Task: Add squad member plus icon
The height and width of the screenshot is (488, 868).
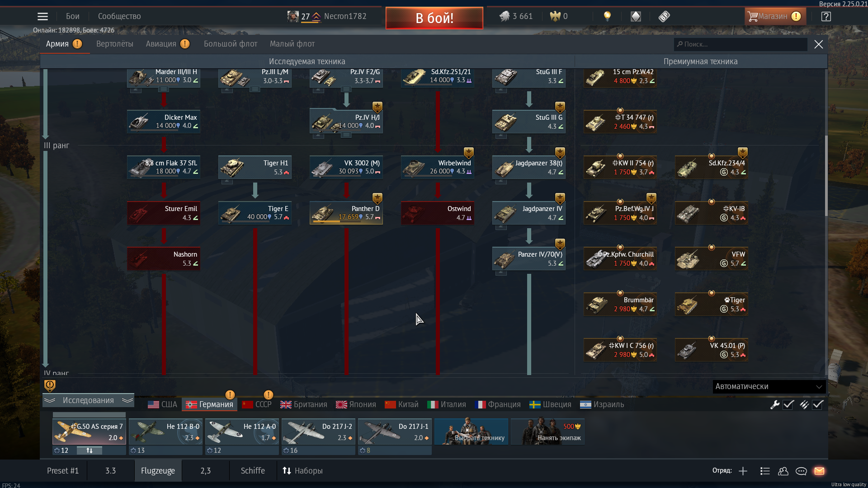Action: [x=743, y=471]
